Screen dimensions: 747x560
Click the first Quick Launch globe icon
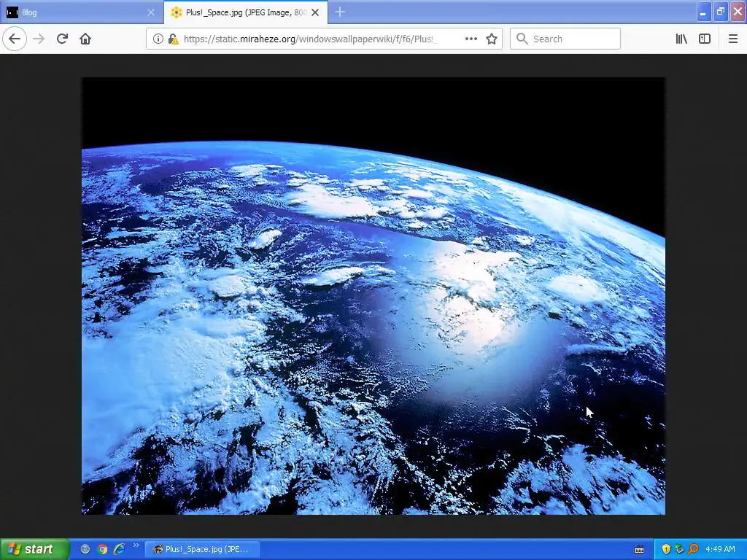point(85,549)
